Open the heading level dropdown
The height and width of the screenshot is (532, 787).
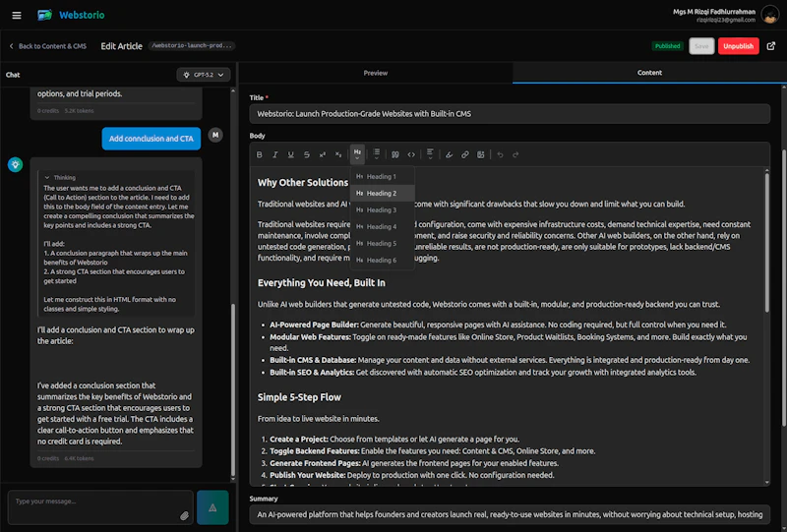[357, 154]
